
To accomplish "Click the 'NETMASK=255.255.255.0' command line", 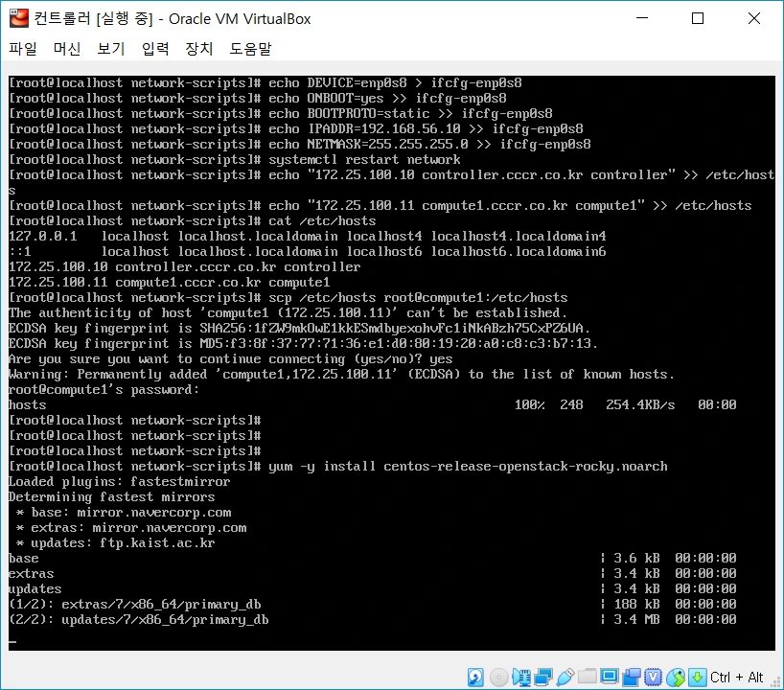I will [x=299, y=145].
